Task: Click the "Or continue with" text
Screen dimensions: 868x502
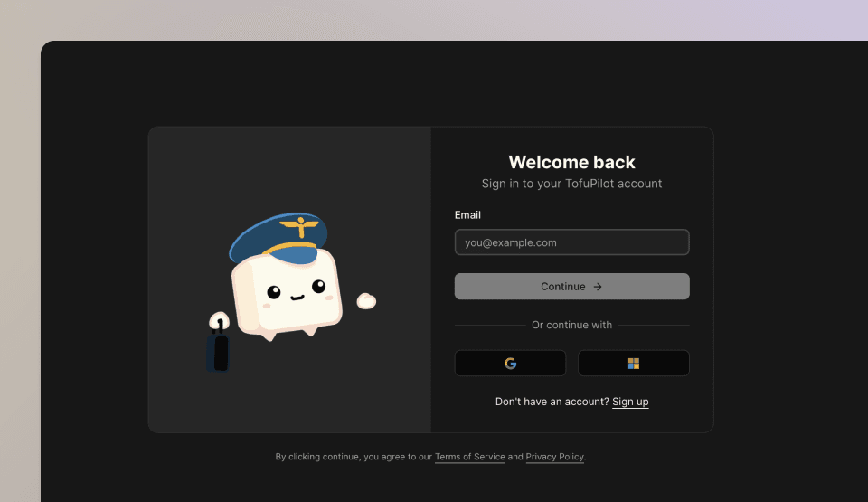Action: [x=571, y=325]
